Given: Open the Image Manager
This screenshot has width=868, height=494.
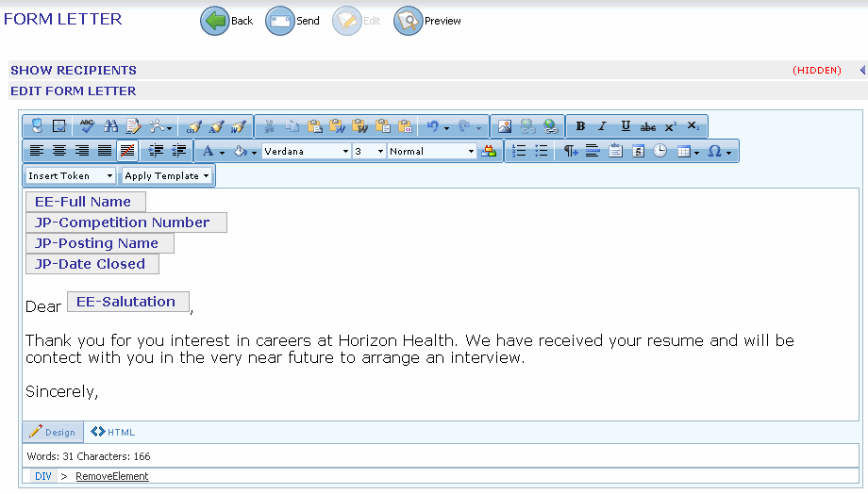Looking at the screenshot, I should point(505,126).
